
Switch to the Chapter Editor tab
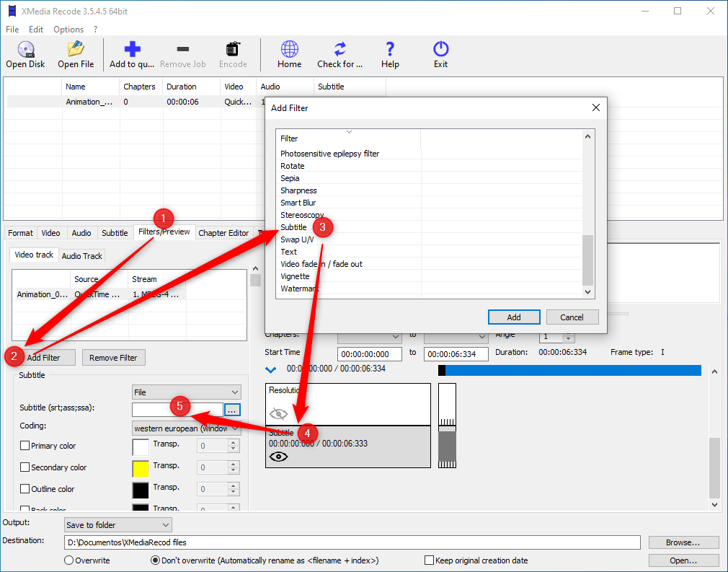tap(223, 233)
